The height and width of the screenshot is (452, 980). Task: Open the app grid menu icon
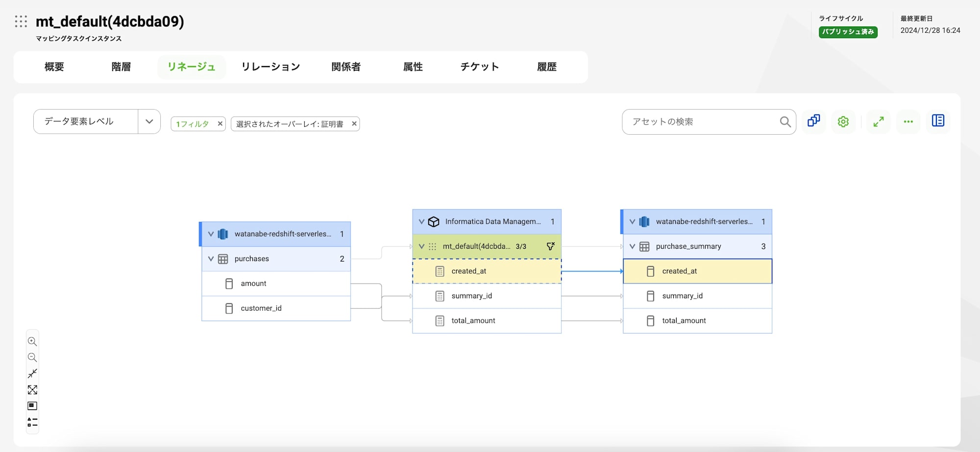[21, 22]
